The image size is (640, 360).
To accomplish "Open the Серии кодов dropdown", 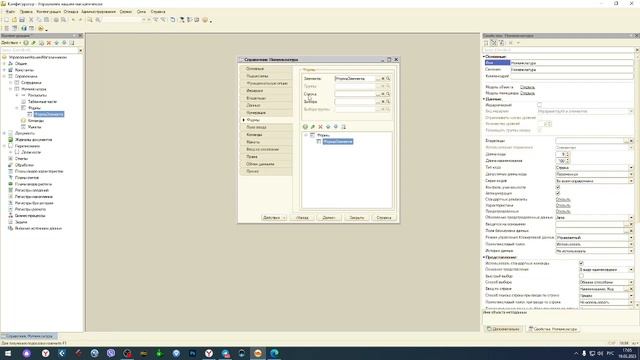I will pyautogui.click(x=631, y=181).
